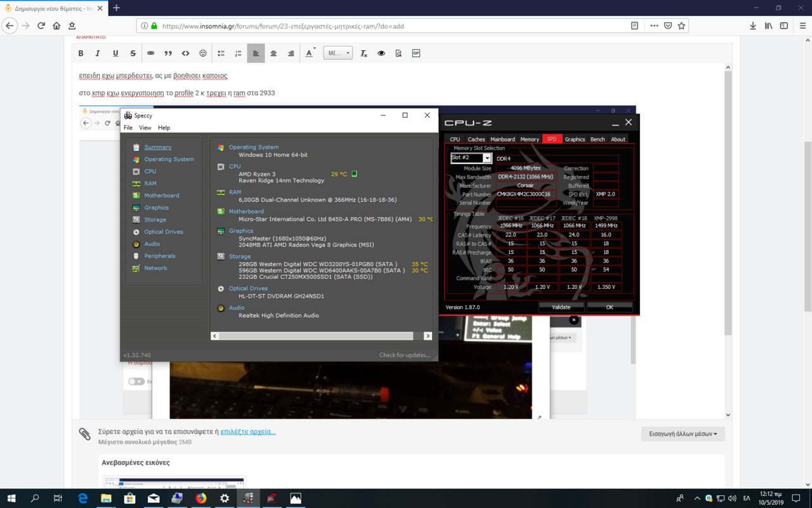Select CPU in Speccy sidebar

click(x=150, y=171)
